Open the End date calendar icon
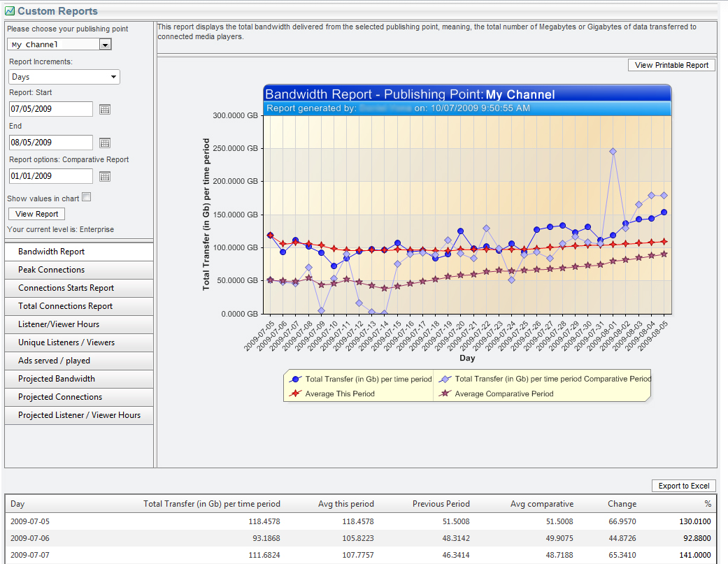Image resolution: width=728 pixels, height=564 pixels. [105, 143]
